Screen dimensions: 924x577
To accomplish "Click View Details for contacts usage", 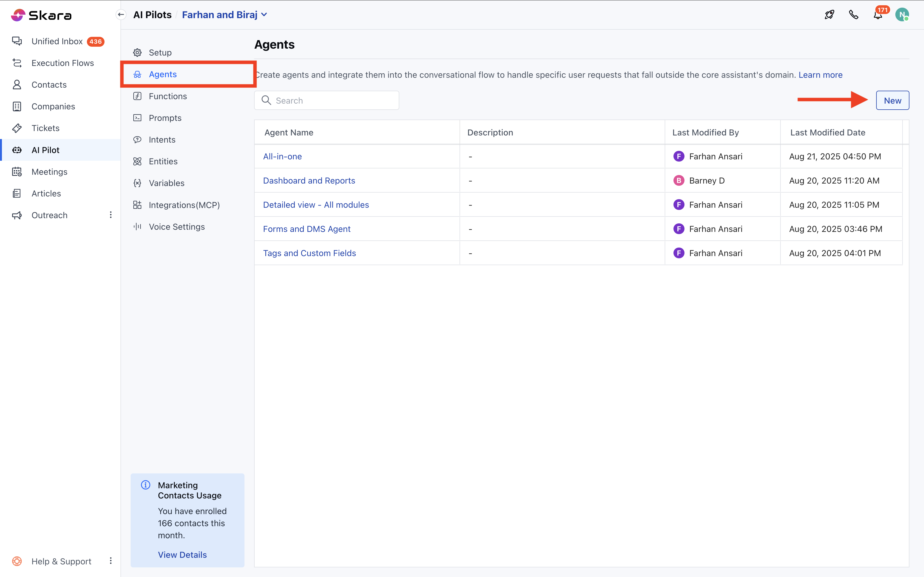I will [182, 554].
